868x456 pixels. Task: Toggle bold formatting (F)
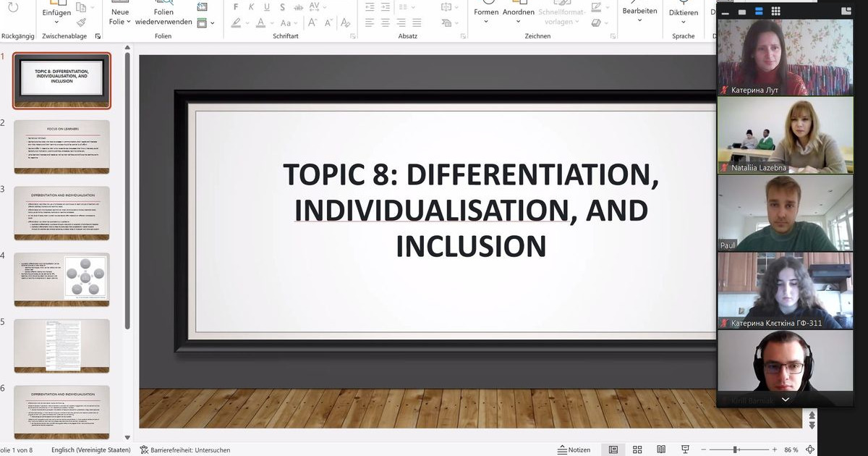click(236, 7)
